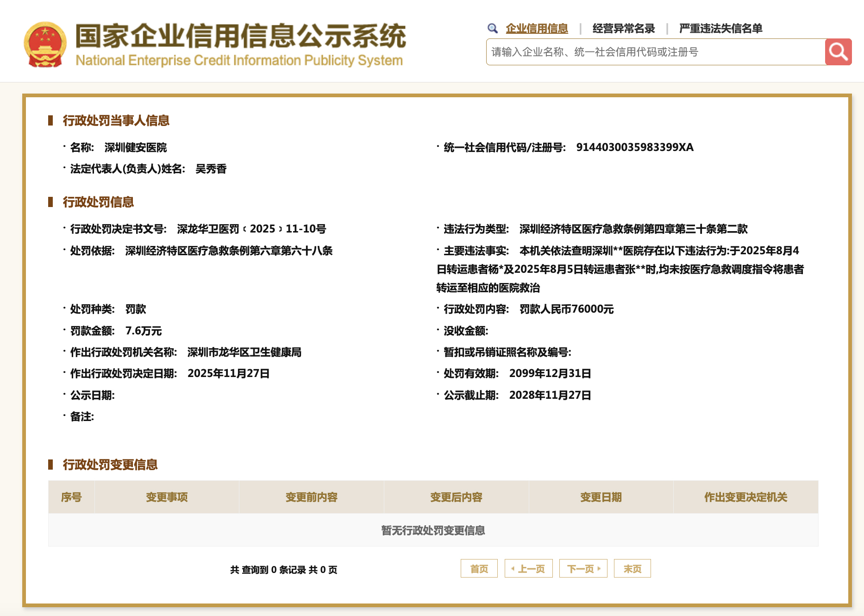Image resolution: width=864 pixels, height=616 pixels.
Task: Click the small blue magnifier icon
Action: [x=492, y=28]
